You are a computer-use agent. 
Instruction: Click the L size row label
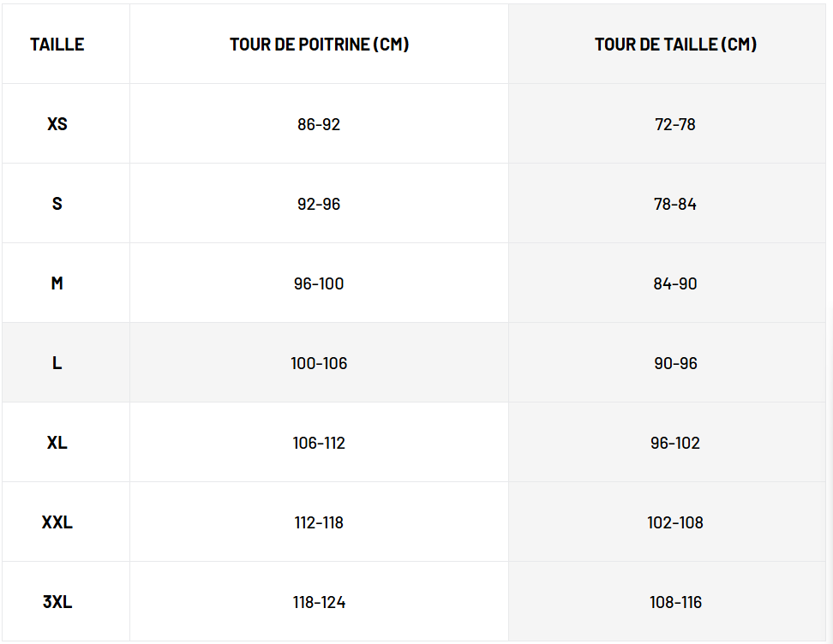pyautogui.click(x=57, y=363)
